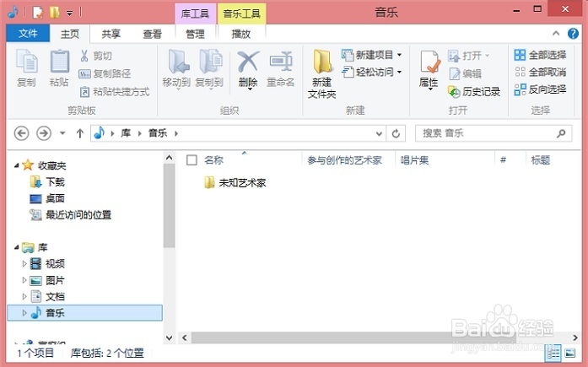
Task: Click quick access properties icon in title bar
Action: click(x=37, y=13)
